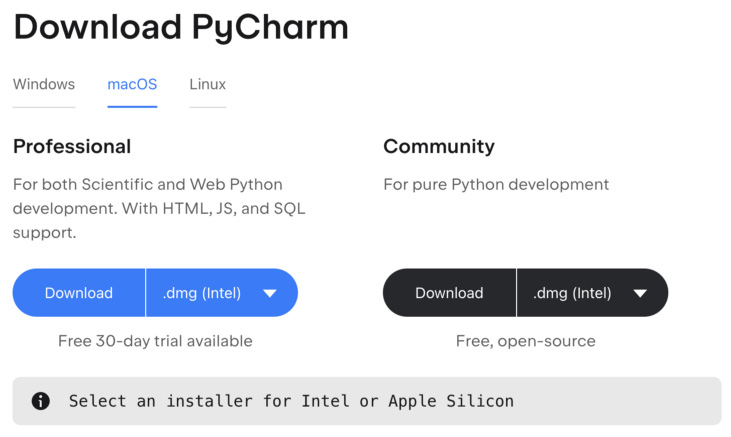
Task: Click the 'Free, open-source' note
Action: [525, 341]
